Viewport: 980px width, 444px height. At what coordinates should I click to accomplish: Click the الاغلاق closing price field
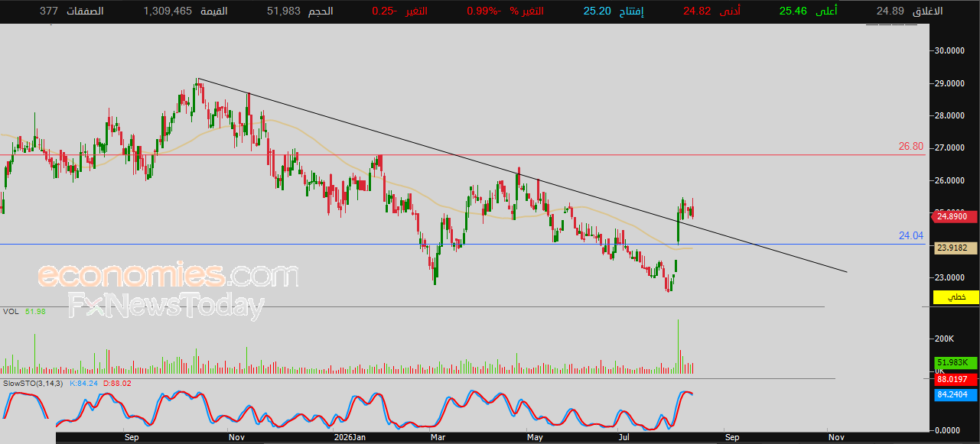pyautogui.click(x=910, y=11)
